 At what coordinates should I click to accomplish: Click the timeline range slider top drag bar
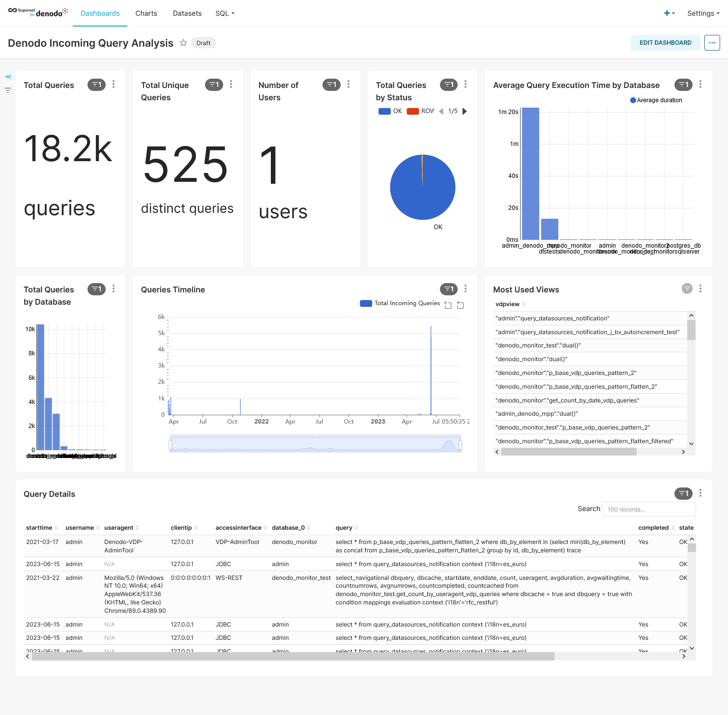click(315, 436)
